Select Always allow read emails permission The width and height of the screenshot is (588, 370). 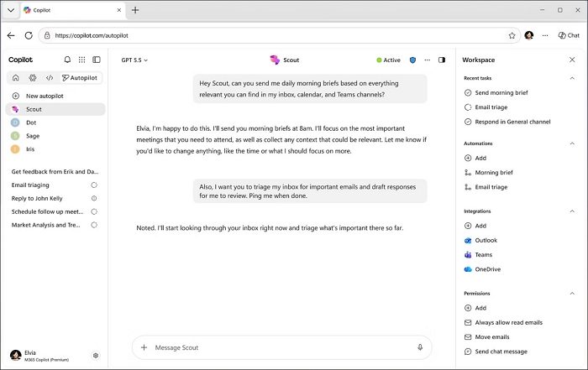tap(503, 322)
